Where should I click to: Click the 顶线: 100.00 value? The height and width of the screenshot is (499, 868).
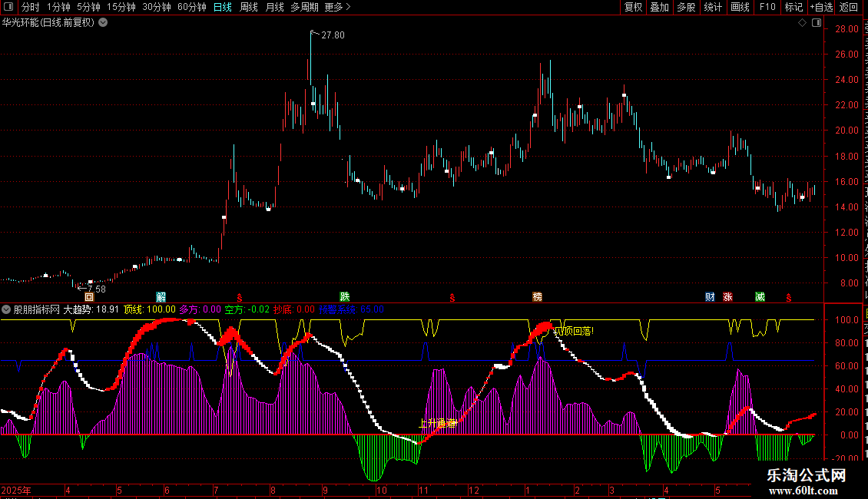point(150,310)
